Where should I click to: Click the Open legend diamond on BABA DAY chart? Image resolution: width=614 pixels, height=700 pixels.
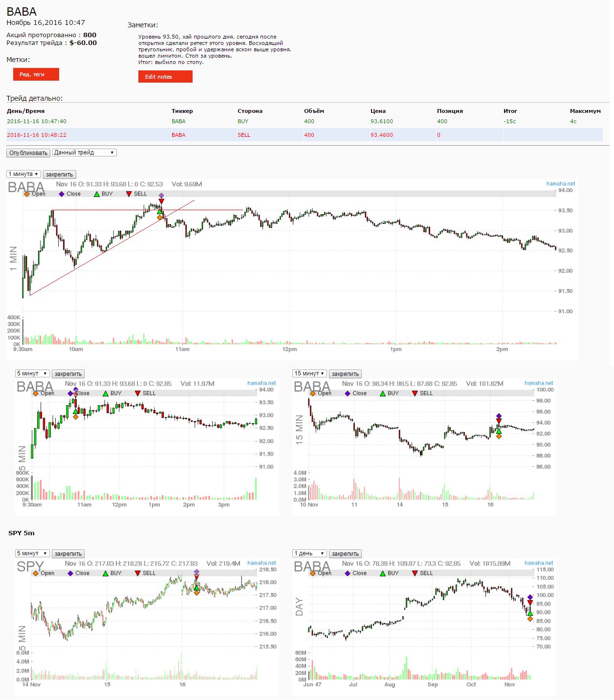click(313, 573)
